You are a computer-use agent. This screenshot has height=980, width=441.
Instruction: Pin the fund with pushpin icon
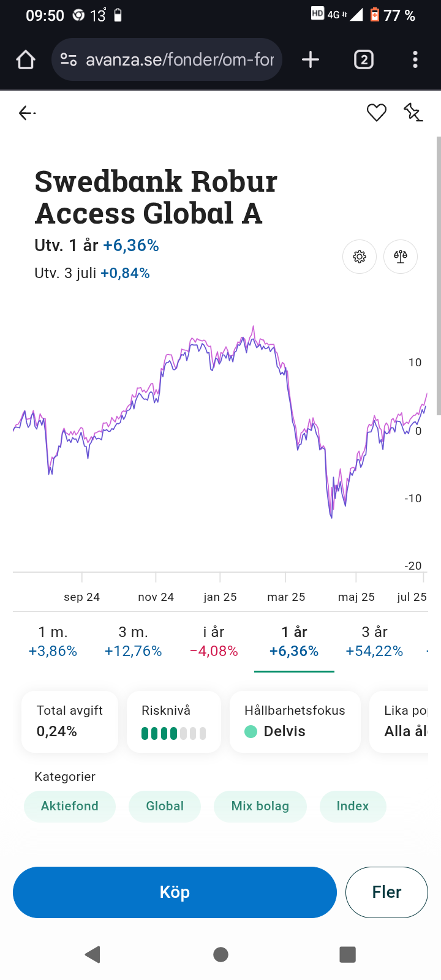[x=413, y=113]
